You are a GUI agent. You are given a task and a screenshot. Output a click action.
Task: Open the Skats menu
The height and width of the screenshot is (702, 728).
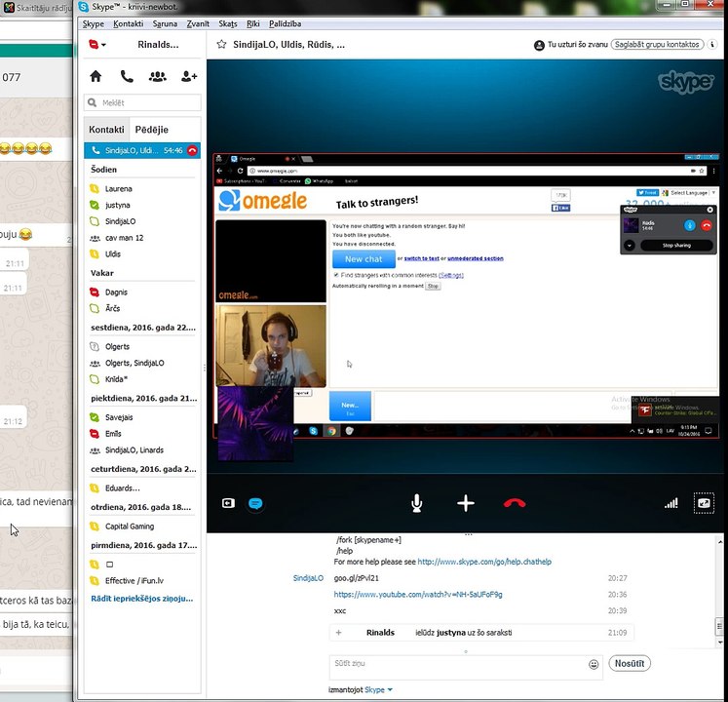click(228, 23)
